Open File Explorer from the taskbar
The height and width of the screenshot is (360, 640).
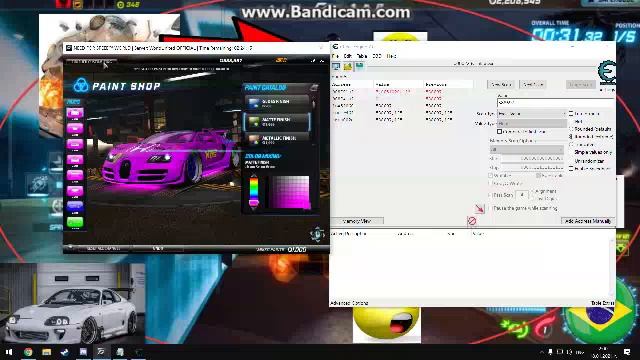coord(46,352)
